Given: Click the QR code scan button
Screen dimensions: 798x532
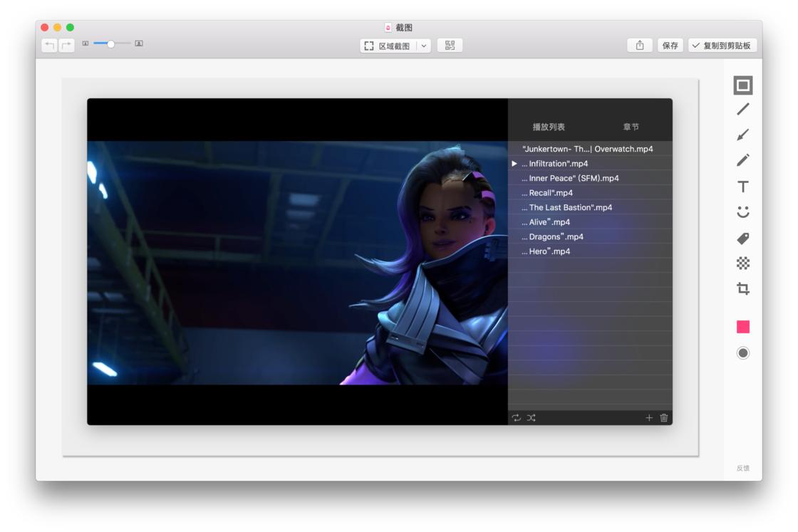Looking at the screenshot, I should point(450,46).
